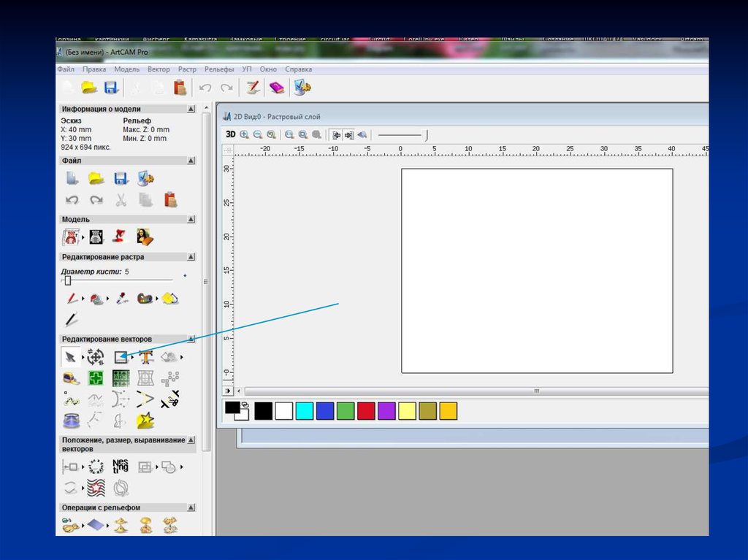Viewport: 748px width, 560px height.
Task: Open the yellow folder in top toolbar
Action: 89,88
